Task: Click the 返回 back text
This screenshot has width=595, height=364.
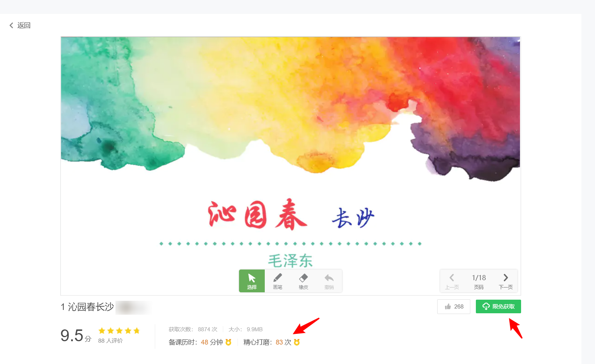Action: [24, 25]
